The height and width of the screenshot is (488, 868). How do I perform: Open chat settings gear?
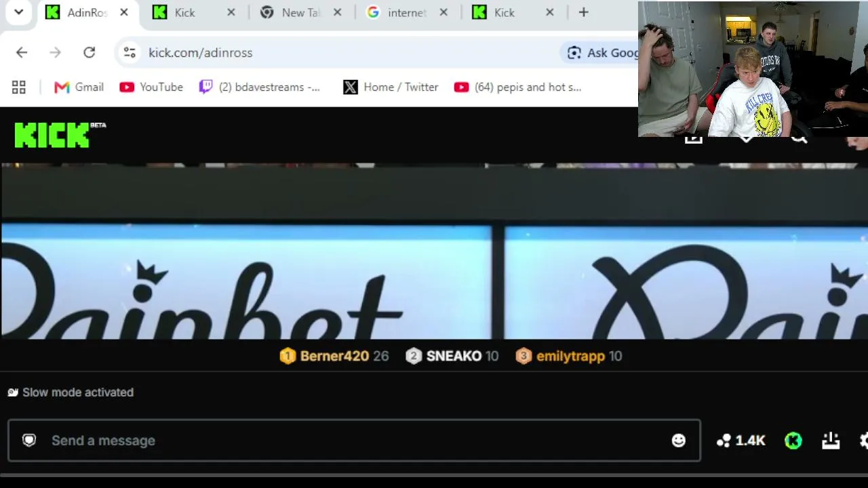point(863,441)
